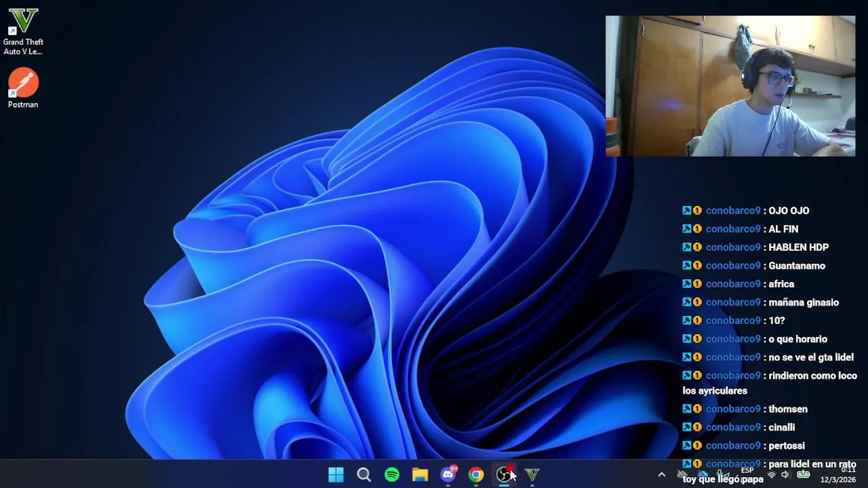Click chat message 'thomsen'
The height and width of the screenshot is (488, 868).
788,409
